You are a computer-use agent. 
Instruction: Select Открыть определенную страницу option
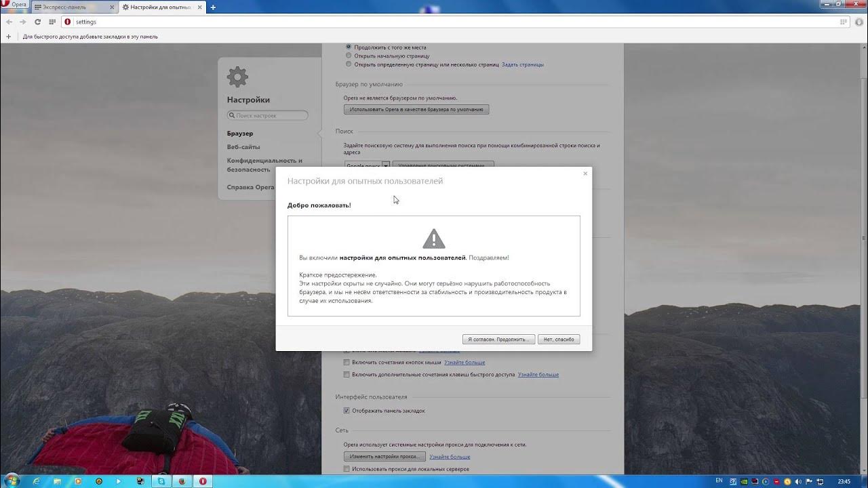click(x=349, y=64)
